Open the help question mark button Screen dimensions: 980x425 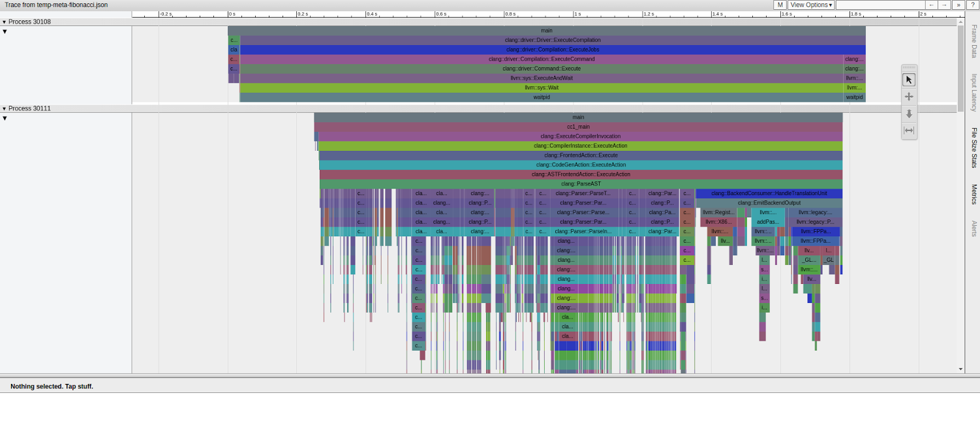coord(973,5)
